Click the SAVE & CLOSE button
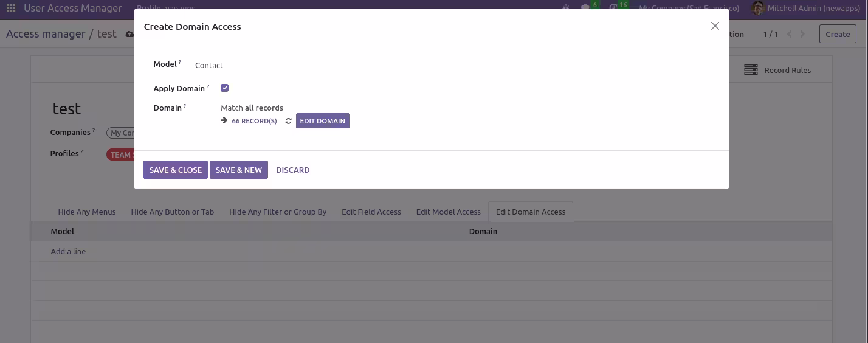The image size is (868, 343). (176, 170)
